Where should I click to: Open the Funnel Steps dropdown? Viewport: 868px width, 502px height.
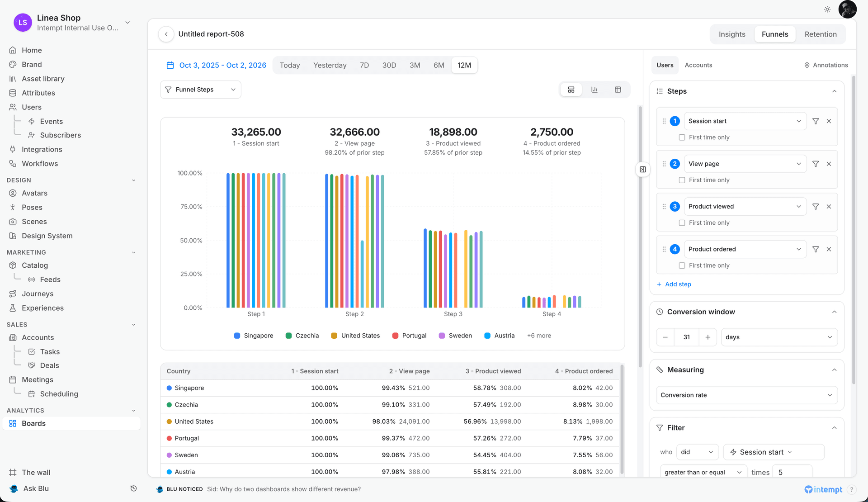click(x=201, y=90)
